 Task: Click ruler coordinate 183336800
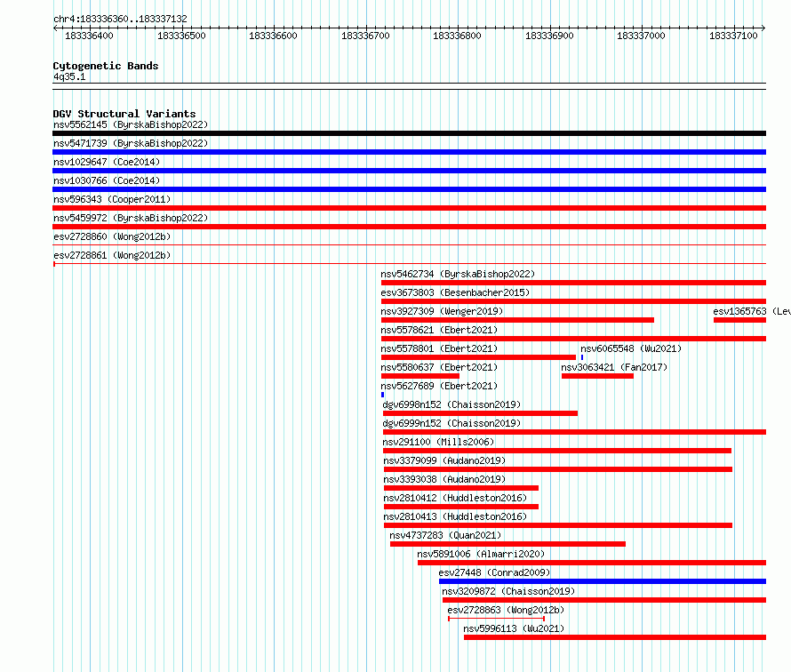457,36
